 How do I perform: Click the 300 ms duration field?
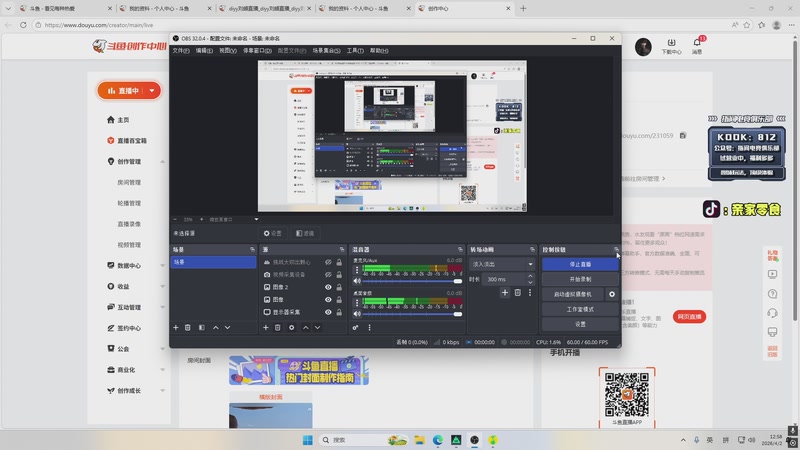504,279
